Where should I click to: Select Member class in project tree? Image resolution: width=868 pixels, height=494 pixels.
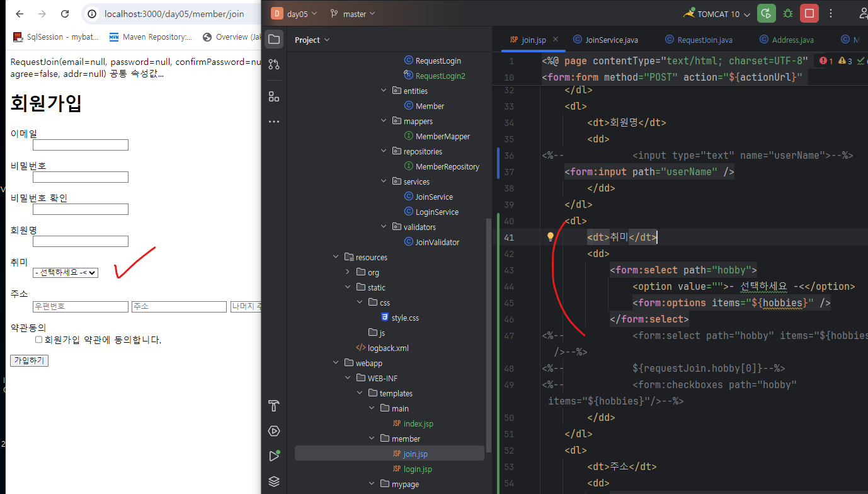coord(430,106)
